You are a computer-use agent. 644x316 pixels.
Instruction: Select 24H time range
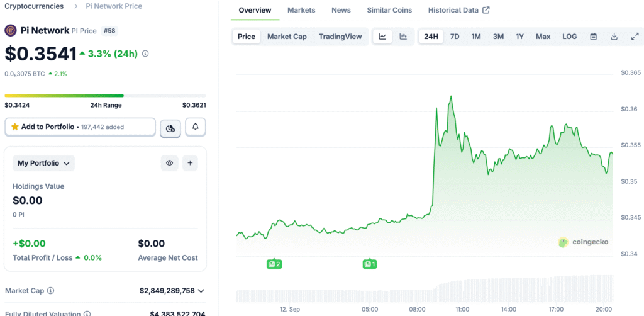point(431,37)
